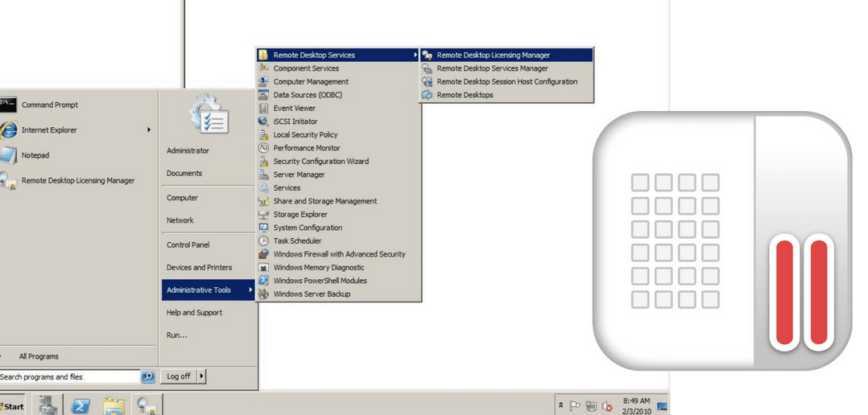Click the Start button
The height and width of the screenshot is (415, 868).
pos(11,406)
